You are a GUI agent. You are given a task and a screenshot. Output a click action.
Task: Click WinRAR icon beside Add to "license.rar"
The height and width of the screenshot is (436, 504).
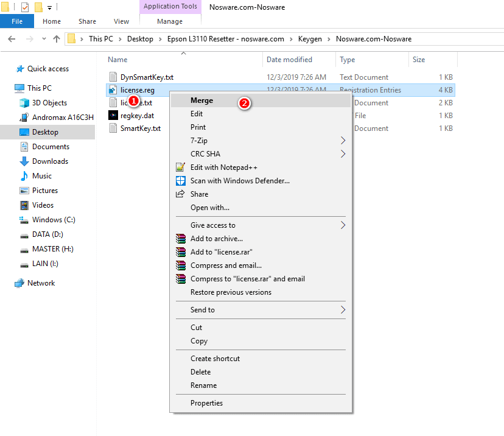(x=181, y=252)
